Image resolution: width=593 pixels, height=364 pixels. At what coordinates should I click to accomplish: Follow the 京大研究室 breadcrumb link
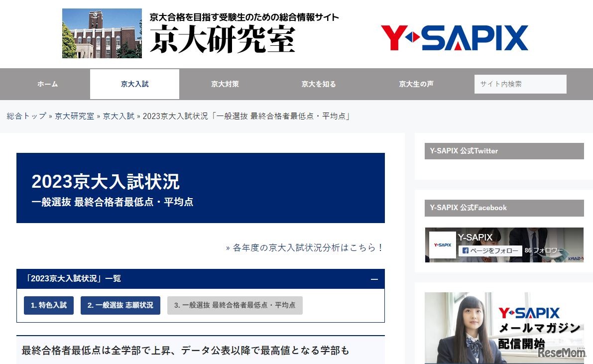(x=74, y=116)
